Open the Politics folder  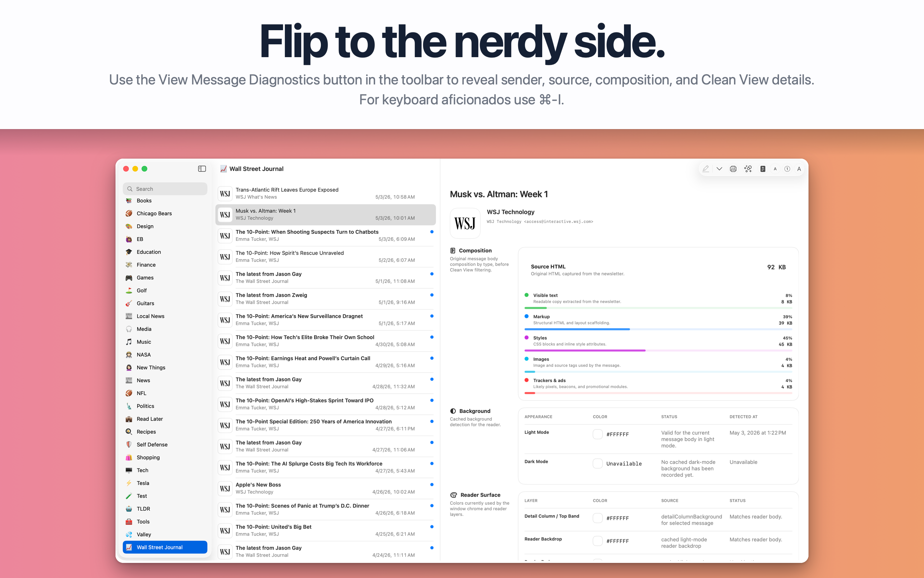pyautogui.click(x=165, y=406)
